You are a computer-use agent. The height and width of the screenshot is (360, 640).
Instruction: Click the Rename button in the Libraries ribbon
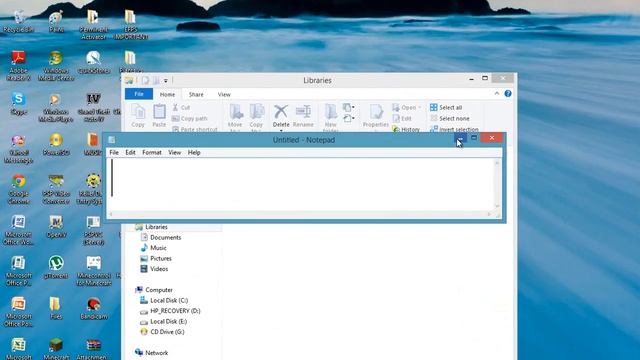click(x=303, y=116)
